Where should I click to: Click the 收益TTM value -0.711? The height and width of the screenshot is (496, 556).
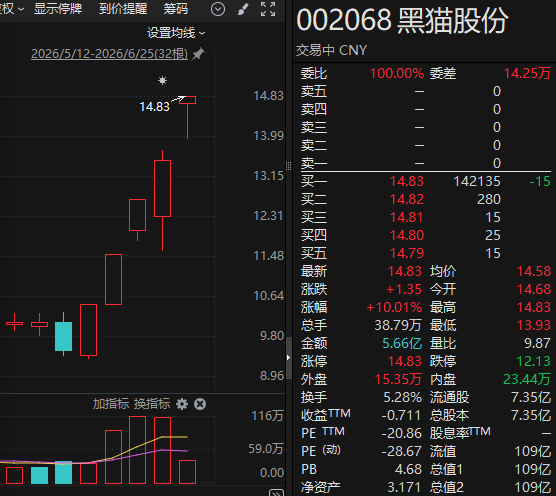tap(401, 416)
